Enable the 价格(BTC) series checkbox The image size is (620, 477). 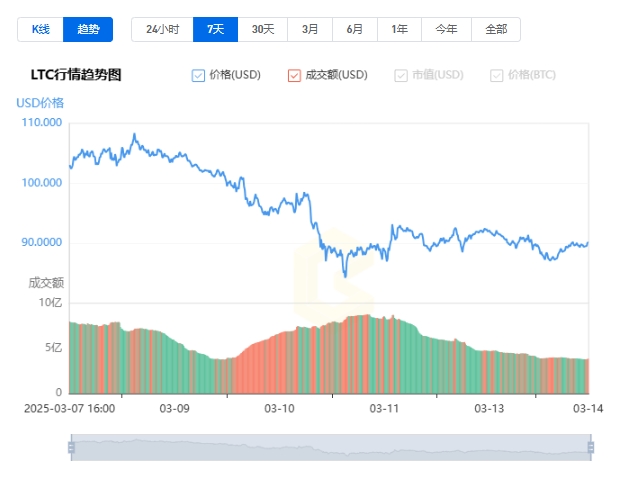(x=497, y=75)
